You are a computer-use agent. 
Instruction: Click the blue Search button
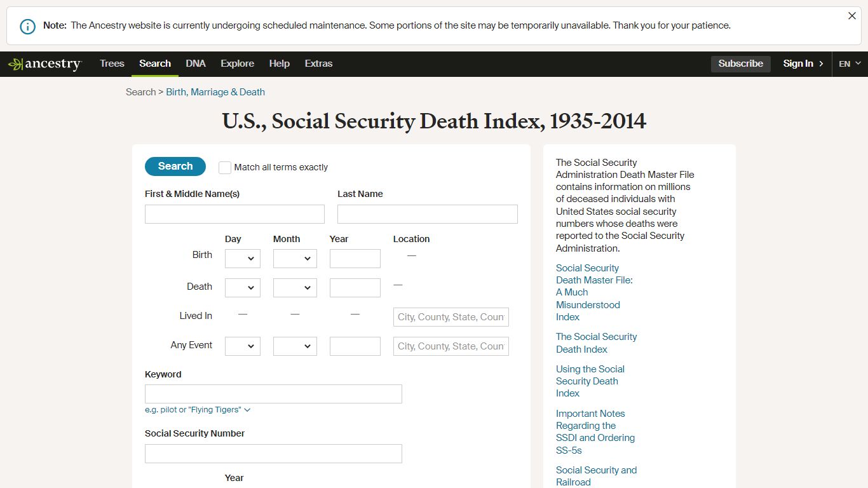[175, 166]
